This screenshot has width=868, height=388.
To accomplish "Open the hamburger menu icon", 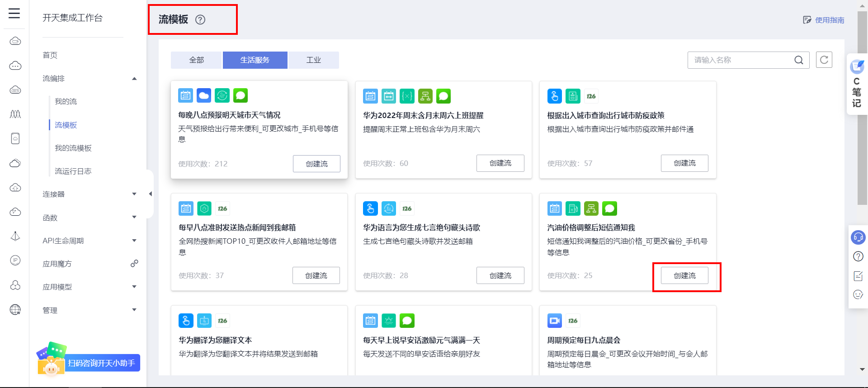I will click(14, 13).
